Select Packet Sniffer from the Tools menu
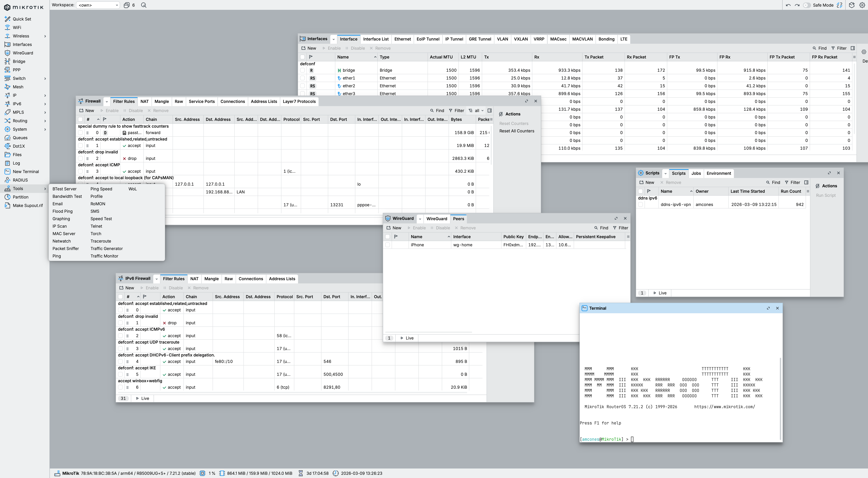 coord(65,249)
